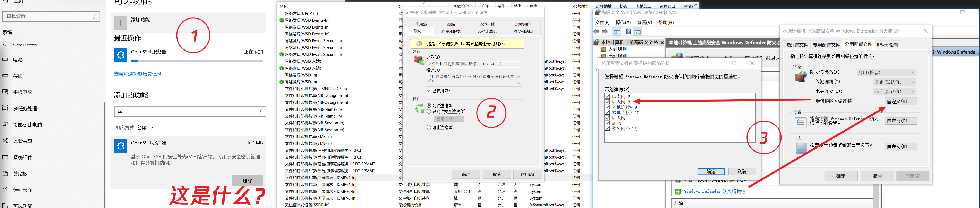980x208 pixels.
Task: Click 确定 in the protected connections dialog
Action: point(711,172)
